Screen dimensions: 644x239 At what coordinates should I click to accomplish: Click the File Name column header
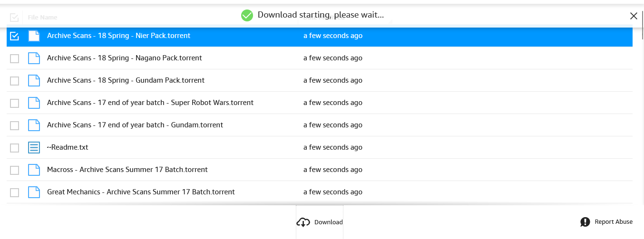pyautogui.click(x=42, y=17)
